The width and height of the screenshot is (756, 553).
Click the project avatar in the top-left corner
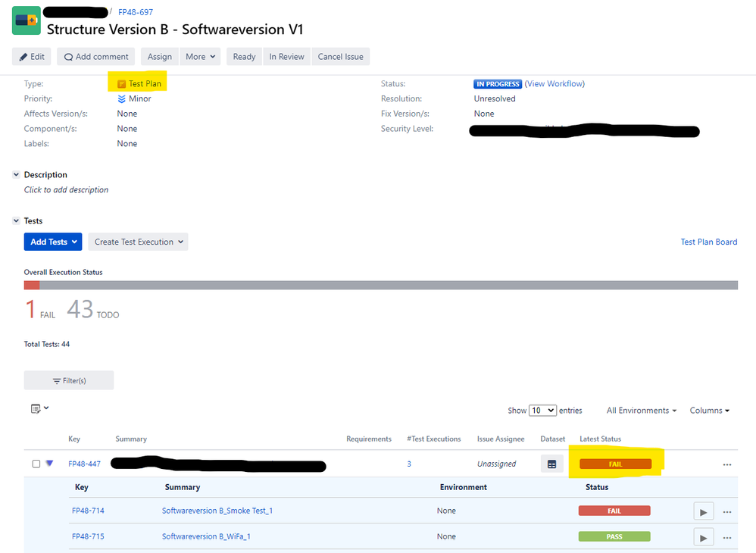26,20
